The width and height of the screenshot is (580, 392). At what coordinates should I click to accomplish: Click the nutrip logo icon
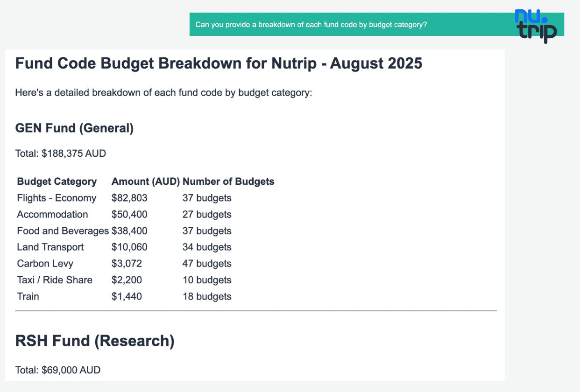pos(536,26)
